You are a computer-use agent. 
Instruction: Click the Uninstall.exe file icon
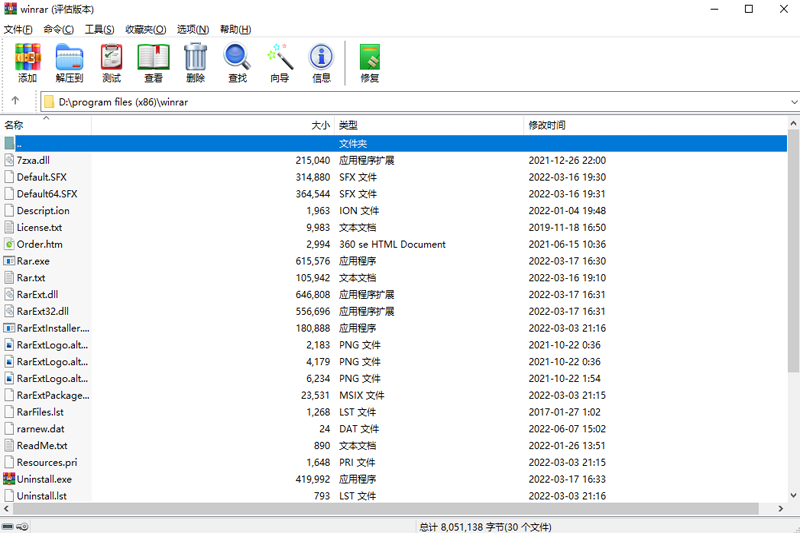(x=9, y=479)
